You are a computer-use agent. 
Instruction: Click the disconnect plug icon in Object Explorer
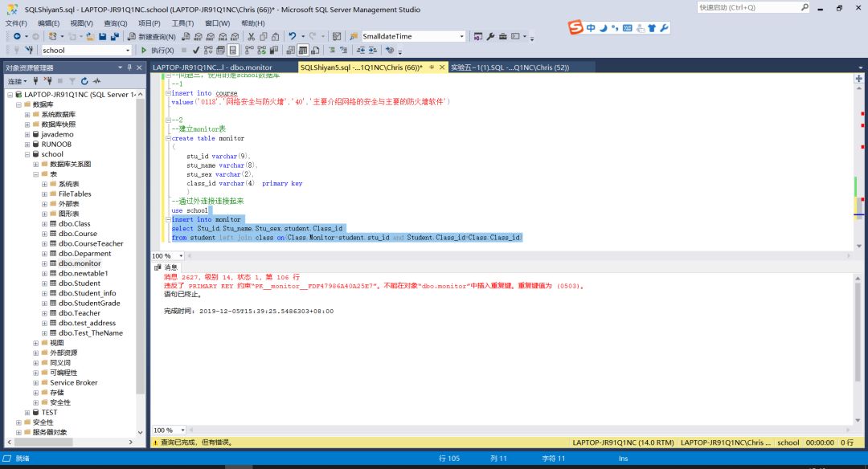[47, 81]
